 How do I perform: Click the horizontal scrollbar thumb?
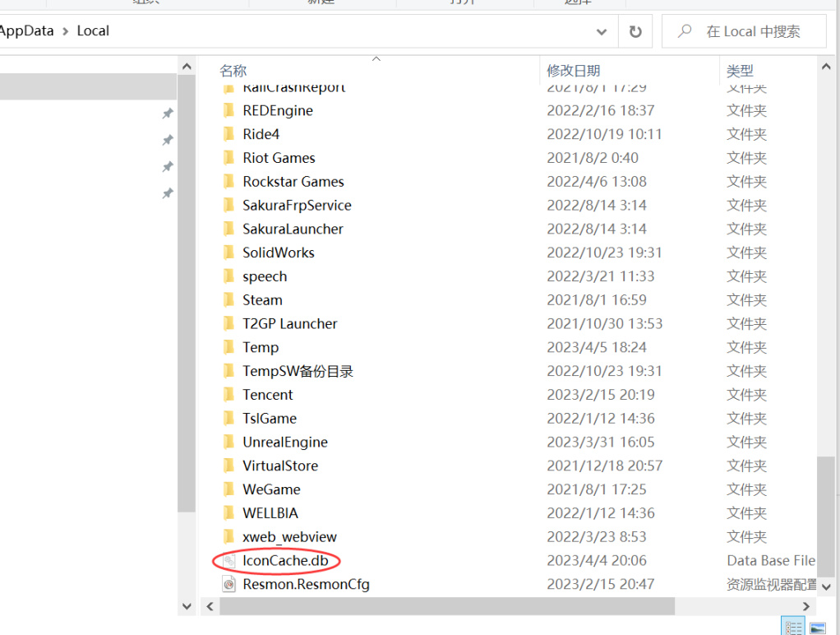tap(447, 606)
